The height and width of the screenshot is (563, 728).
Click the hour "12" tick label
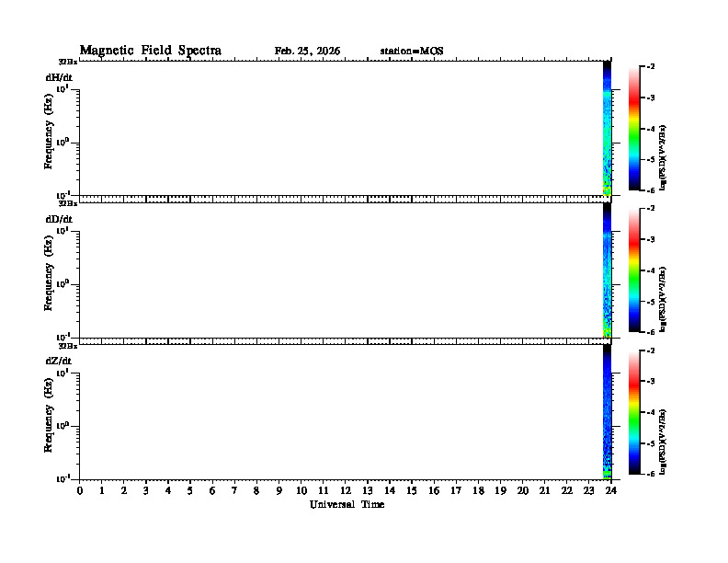coord(346,491)
